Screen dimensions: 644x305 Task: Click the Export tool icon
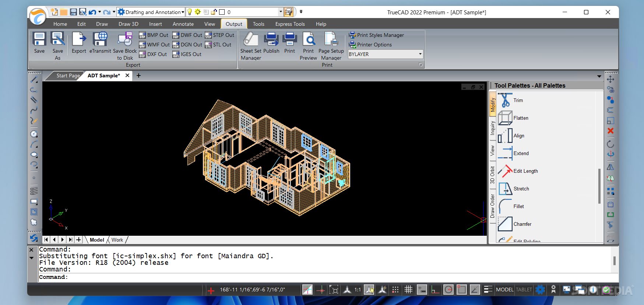(x=79, y=43)
